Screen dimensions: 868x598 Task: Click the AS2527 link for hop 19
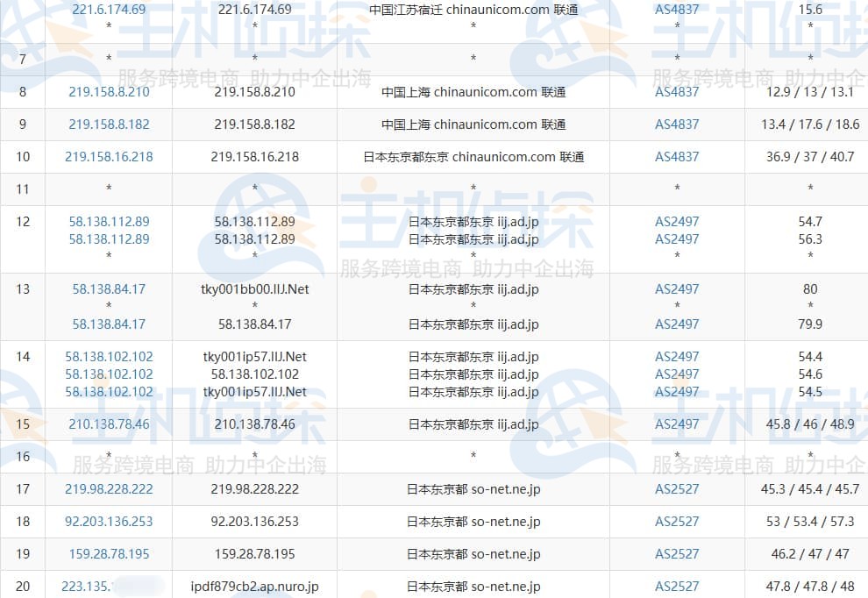[676, 553]
